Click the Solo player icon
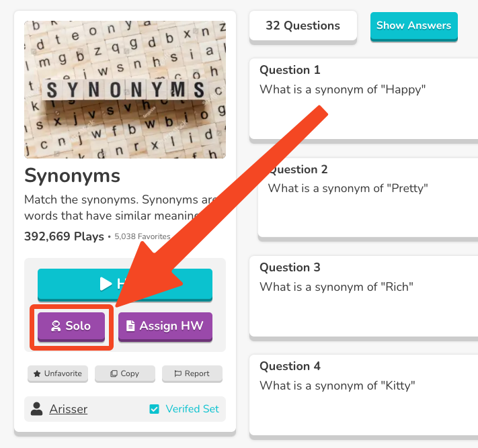 [56, 326]
